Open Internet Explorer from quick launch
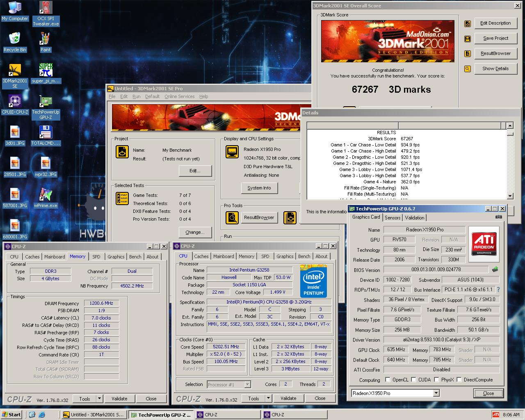The height and width of the screenshot is (420, 525). [x=42, y=415]
